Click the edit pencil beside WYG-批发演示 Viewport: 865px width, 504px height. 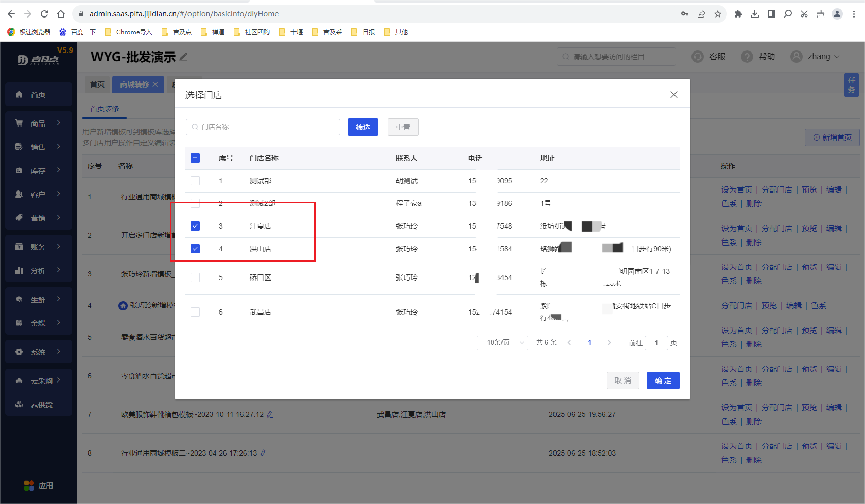183,57
